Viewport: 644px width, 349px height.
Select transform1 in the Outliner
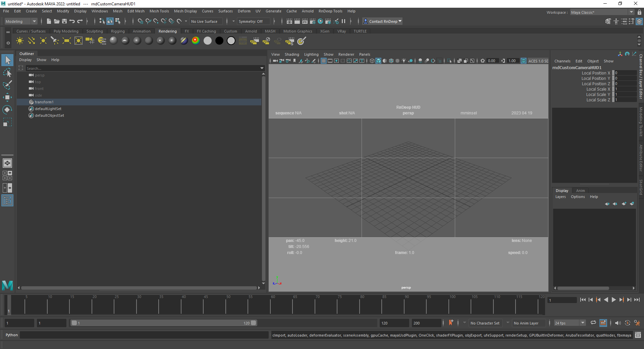(x=44, y=102)
